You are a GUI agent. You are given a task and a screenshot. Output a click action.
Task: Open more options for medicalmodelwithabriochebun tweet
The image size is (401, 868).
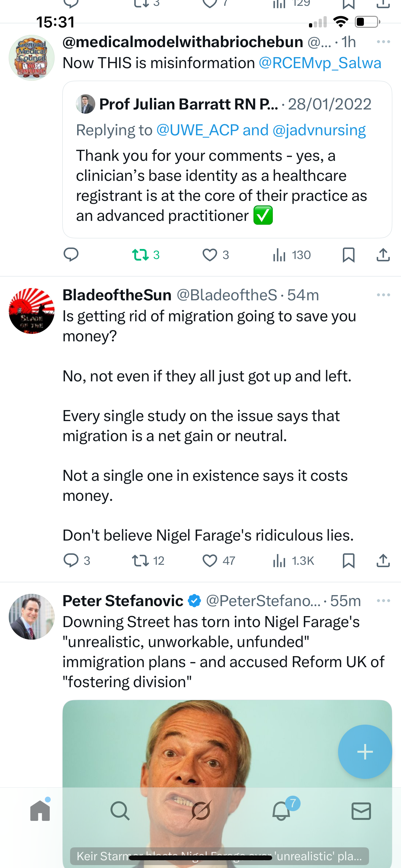384,42
